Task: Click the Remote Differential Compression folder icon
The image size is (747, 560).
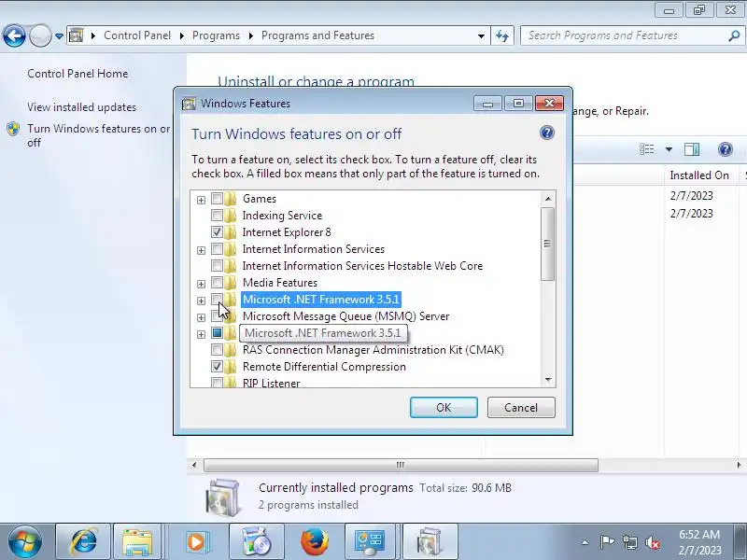Action: tap(231, 367)
